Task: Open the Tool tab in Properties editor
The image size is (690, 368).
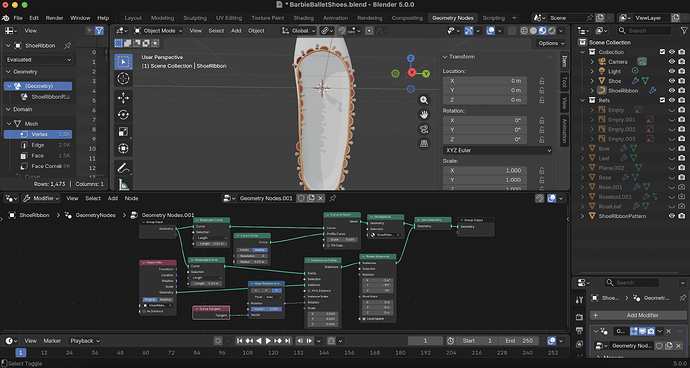Action: click(x=579, y=300)
